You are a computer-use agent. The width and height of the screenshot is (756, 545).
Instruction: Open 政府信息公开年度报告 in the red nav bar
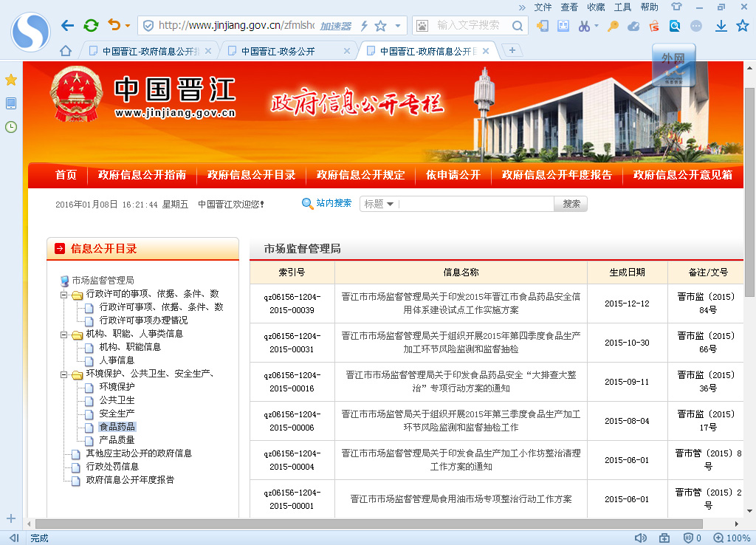pos(557,175)
